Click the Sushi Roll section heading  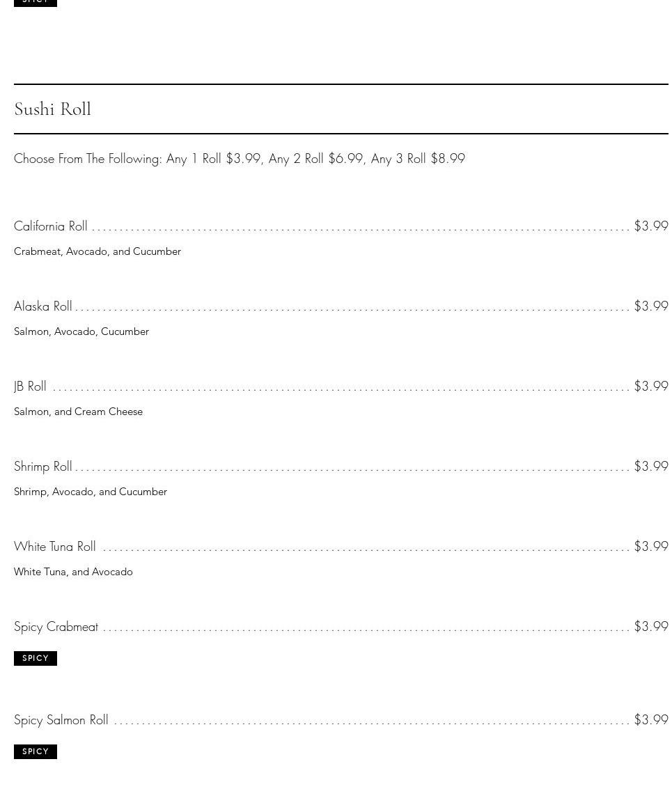52,109
